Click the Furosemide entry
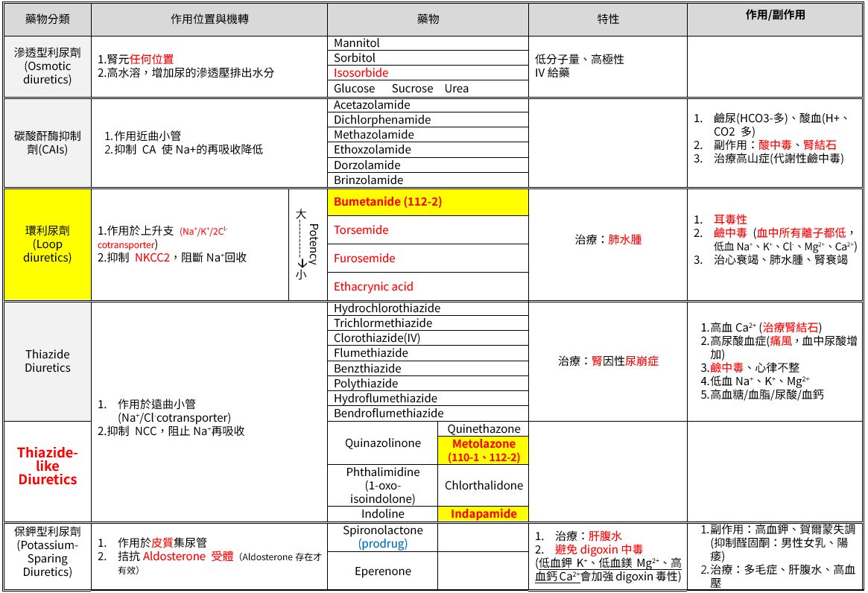This screenshot has height=593, width=868. tap(428, 259)
